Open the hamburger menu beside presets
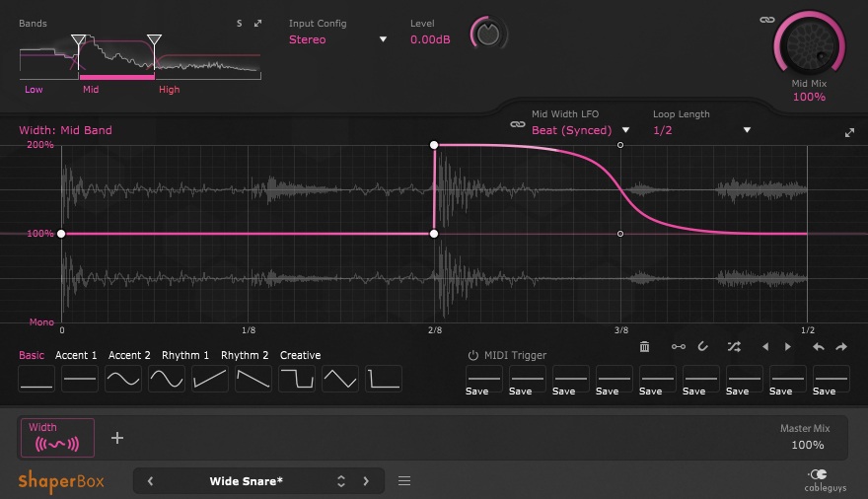This screenshot has width=868, height=499. pyautogui.click(x=404, y=481)
